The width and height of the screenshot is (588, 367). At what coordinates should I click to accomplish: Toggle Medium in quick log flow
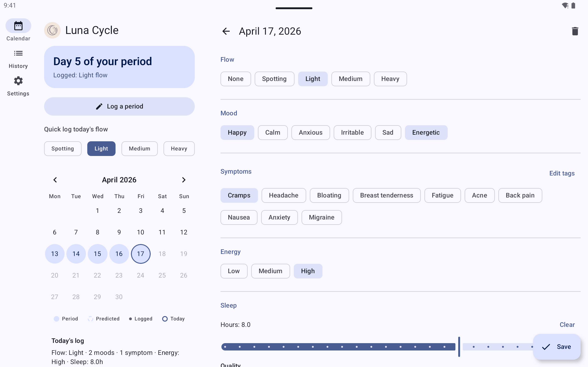[139, 148]
